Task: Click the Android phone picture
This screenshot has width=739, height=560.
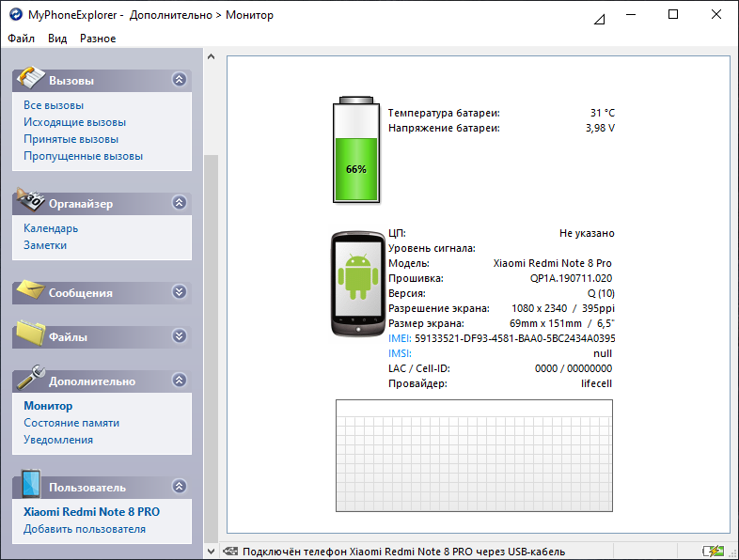Action: click(x=357, y=284)
